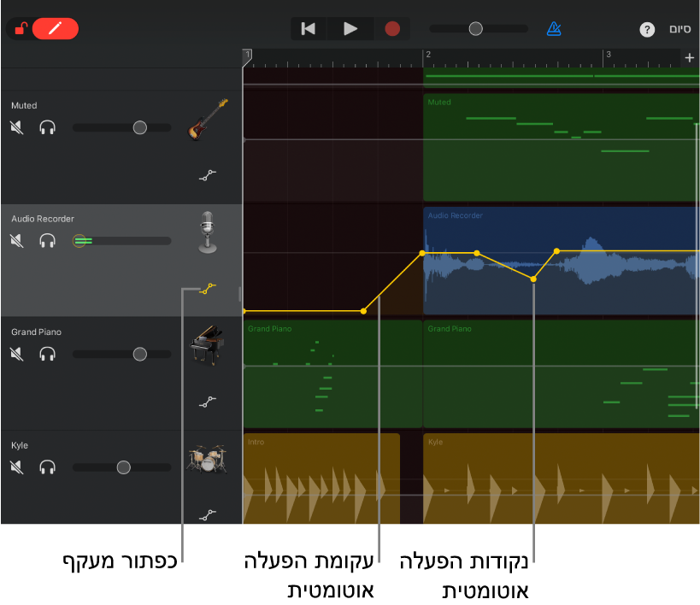700x605 pixels.
Task: Select the Grand Piano instrument icon
Action: pos(207,344)
